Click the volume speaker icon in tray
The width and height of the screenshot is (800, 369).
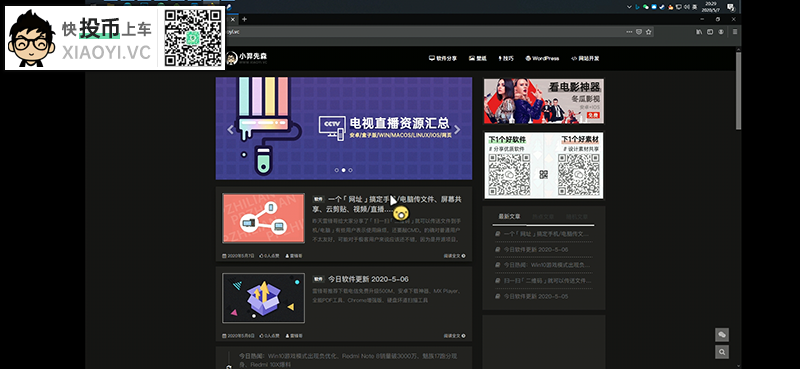pos(688,7)
